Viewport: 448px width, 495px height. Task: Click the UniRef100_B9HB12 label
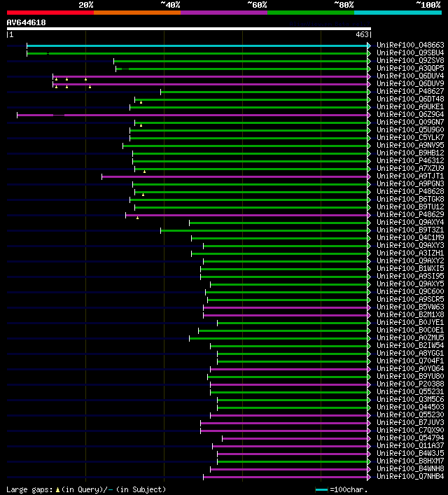[x=410, y=153]
